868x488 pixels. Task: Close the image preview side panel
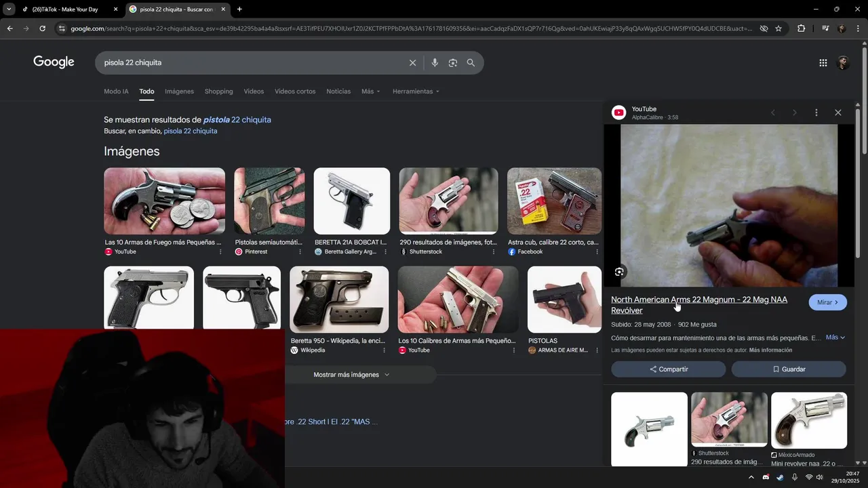[x=838, y=113]
